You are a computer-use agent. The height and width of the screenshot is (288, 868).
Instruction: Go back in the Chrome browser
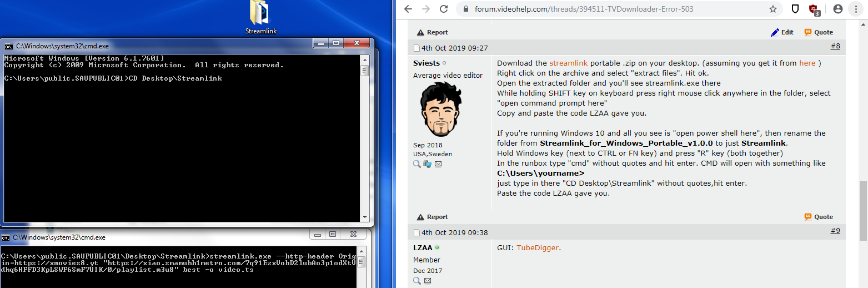[x=408, y=9]
